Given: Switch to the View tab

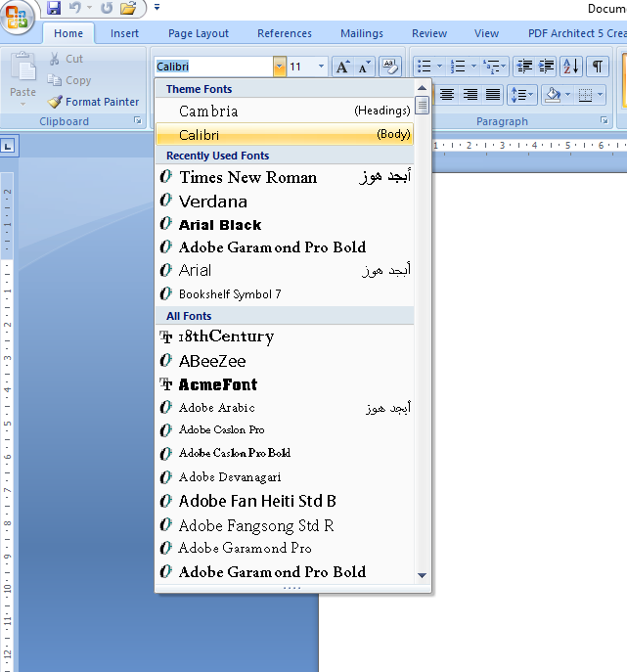Looking at the screenshot, I should [x=486, y=33].
